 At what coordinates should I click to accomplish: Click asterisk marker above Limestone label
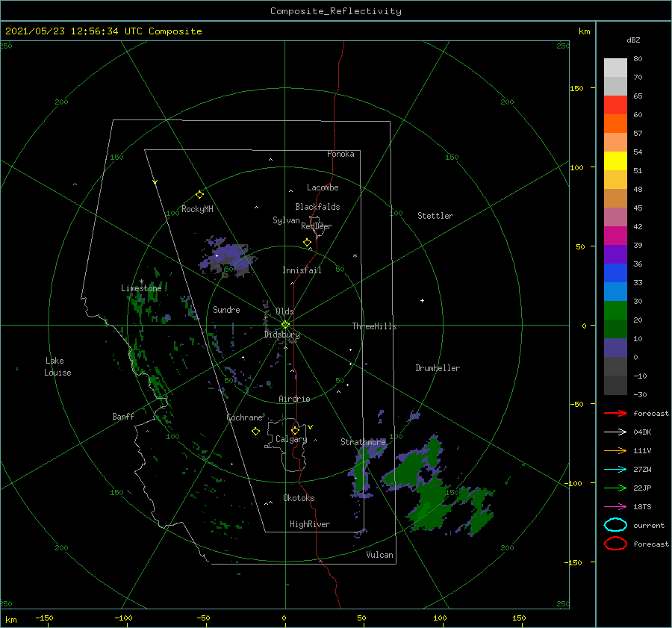(141, 282)
